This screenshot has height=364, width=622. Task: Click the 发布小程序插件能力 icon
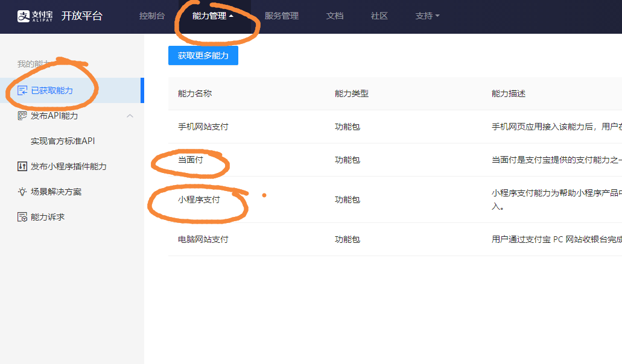click(x=22, y=166)
